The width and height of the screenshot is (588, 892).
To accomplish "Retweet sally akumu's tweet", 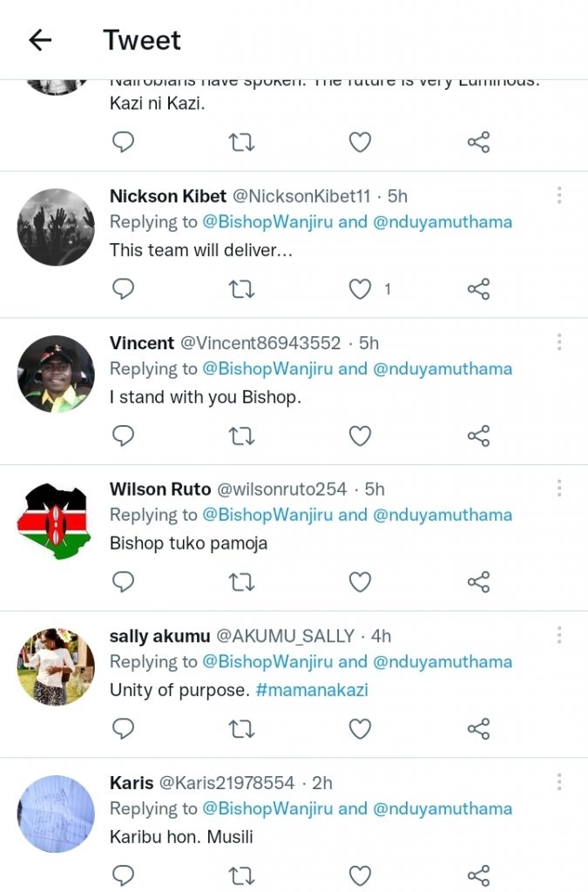I will pos(240,728).
